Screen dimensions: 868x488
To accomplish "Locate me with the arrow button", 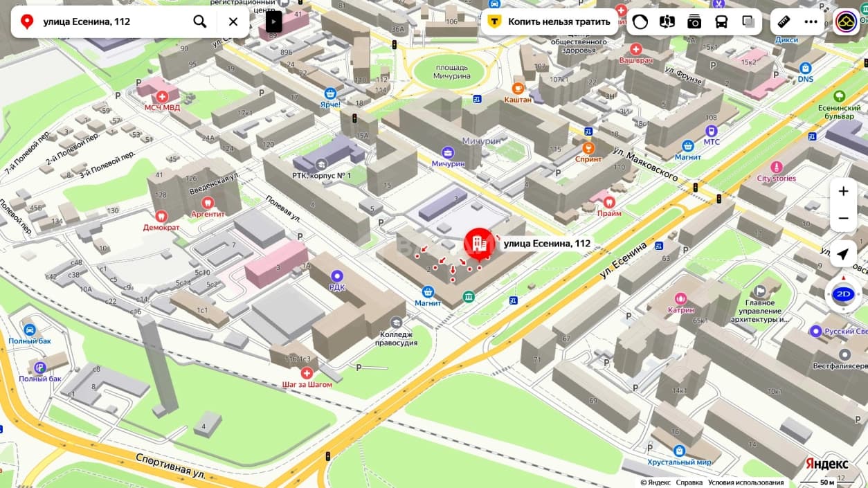I will click(843, 254).
